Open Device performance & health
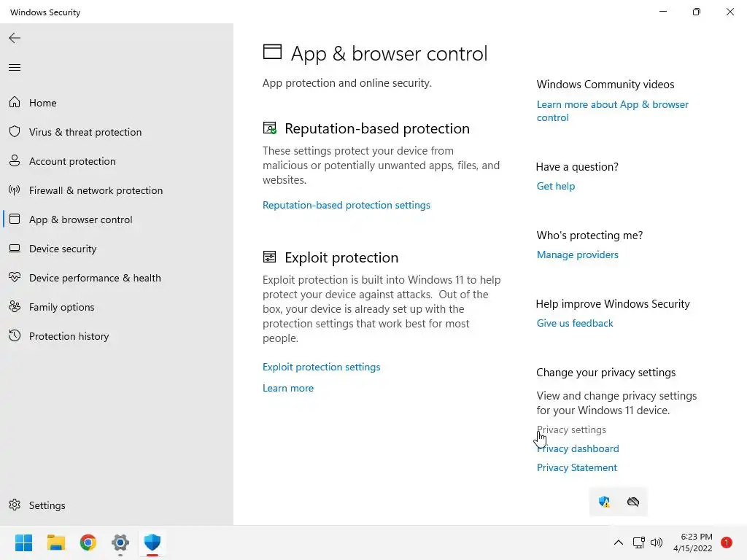The height and width of the screenshot is (560, 747). pyautogui.click(x=95, y=278)
